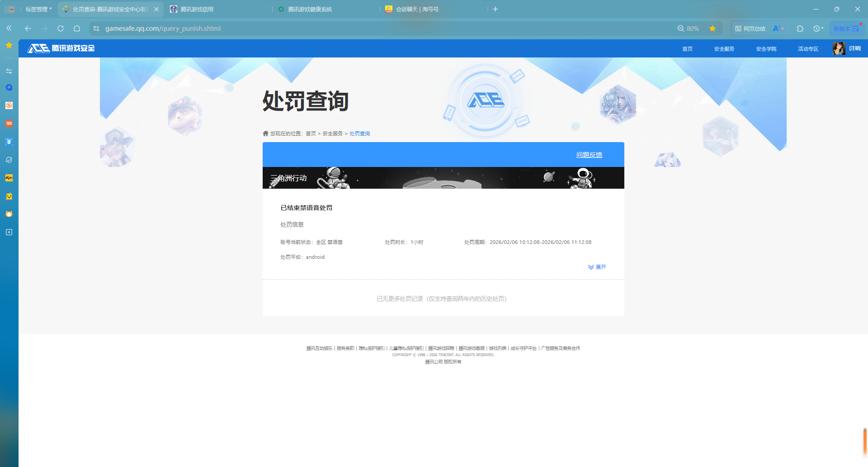Screen dimensions: 868x467
Task: Open 安全服务 in site navigation
Action: point(724,49)
